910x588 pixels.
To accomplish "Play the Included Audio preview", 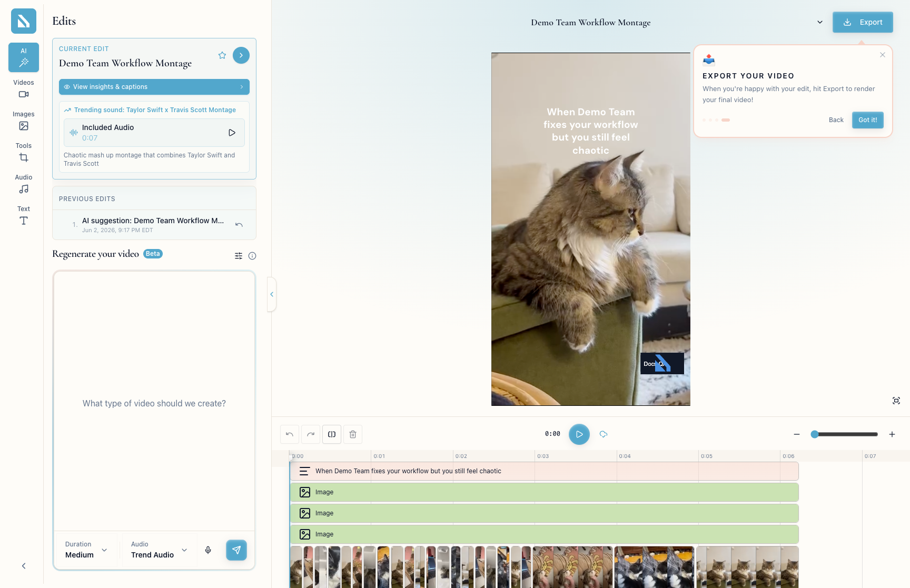I will 232,133.
